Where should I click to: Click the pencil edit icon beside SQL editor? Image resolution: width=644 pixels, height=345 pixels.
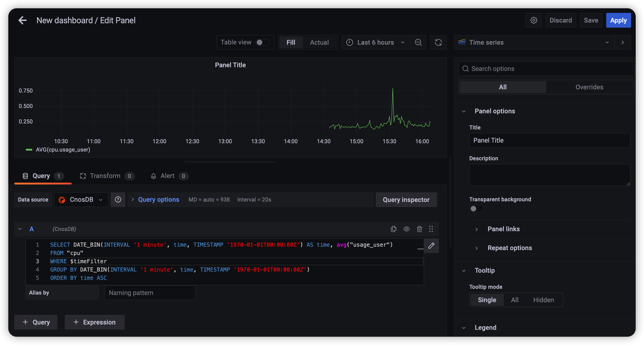coord(431,246)
